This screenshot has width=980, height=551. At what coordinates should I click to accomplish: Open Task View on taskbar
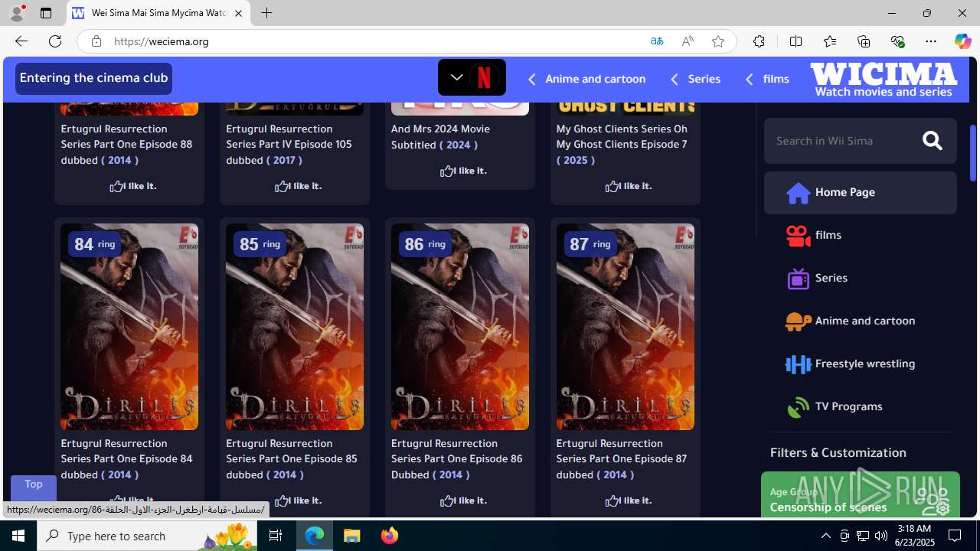(x=275, y=536)
